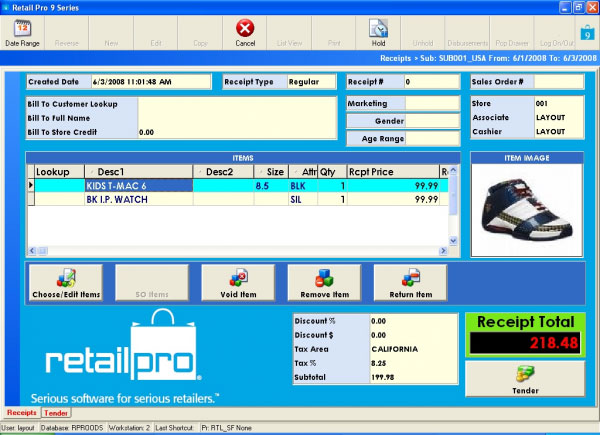Switch to the Tender tab at bottom
Screen dimensions: 600x435
click(56, 413)
